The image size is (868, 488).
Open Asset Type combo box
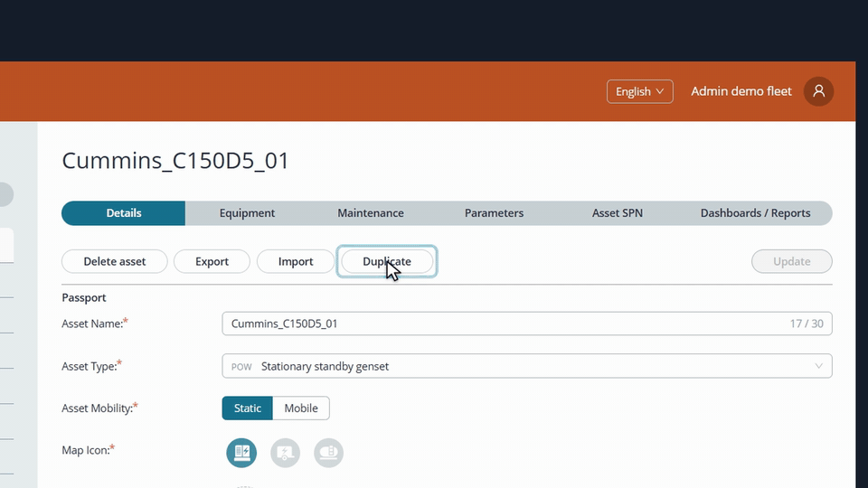527,366
